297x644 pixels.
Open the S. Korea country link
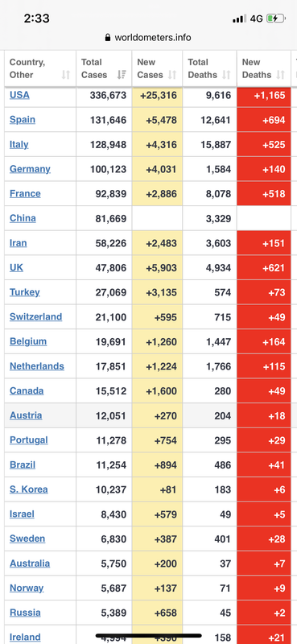pyautogui.click(x=28, y=489)
